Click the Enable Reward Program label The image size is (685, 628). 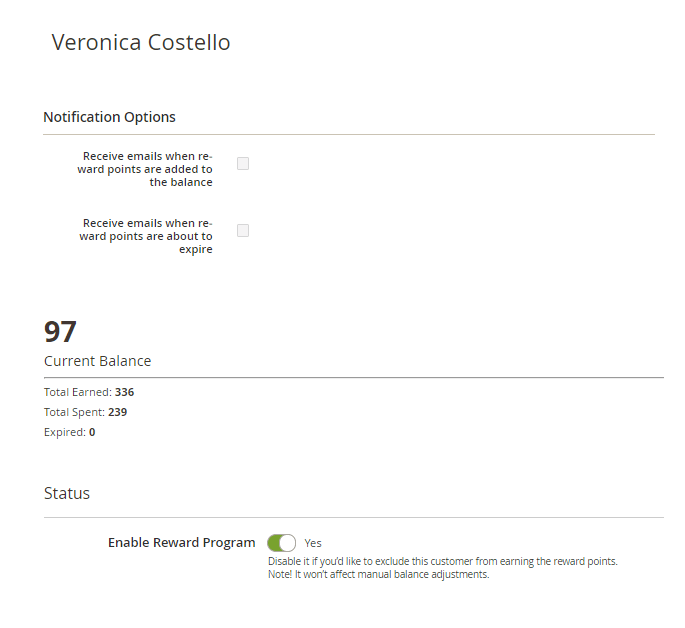click(x=181, y=542)
